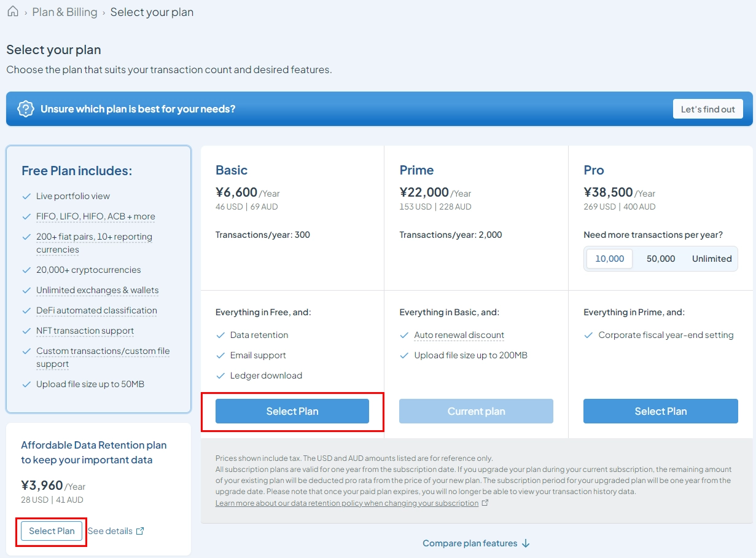Click the Upload file size up to 200MB text

click(470, 355)
